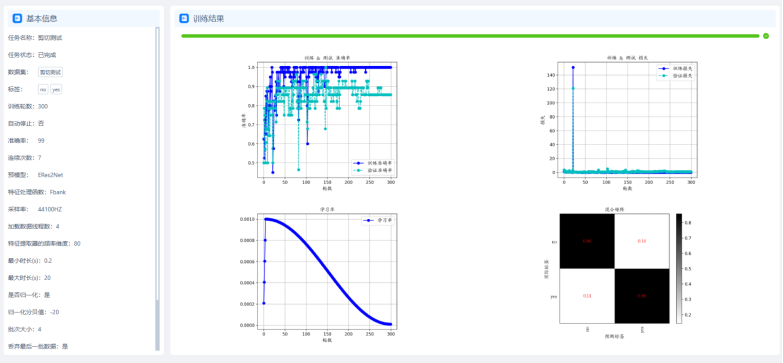
Task: Click the 基本信息 panel header title
Action: pyautogui.click(x=42, y=18)
